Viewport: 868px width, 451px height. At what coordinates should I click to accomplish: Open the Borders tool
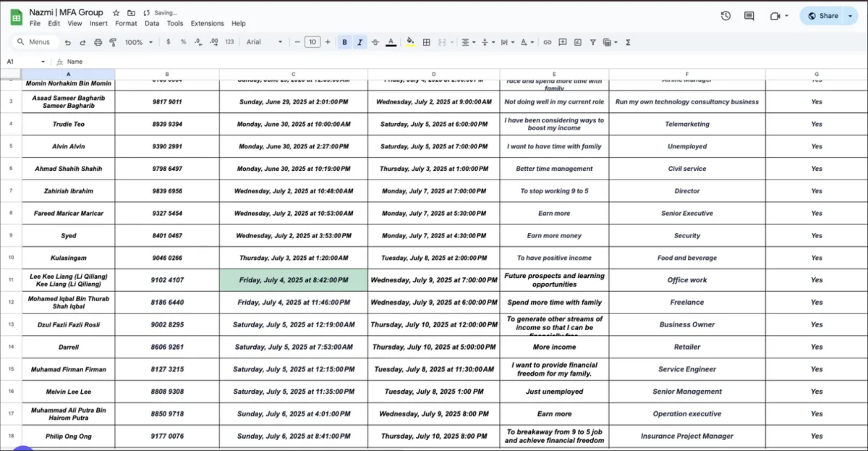click(427, 42)
